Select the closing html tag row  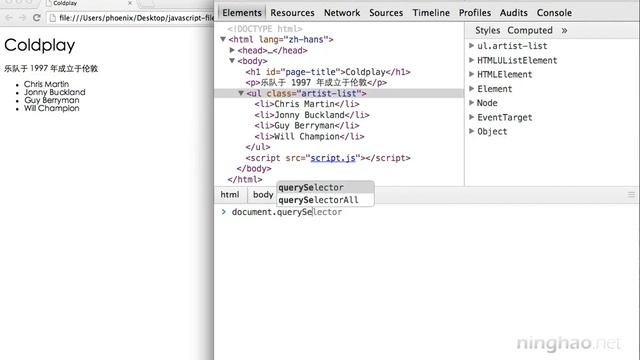pos(245,179)
